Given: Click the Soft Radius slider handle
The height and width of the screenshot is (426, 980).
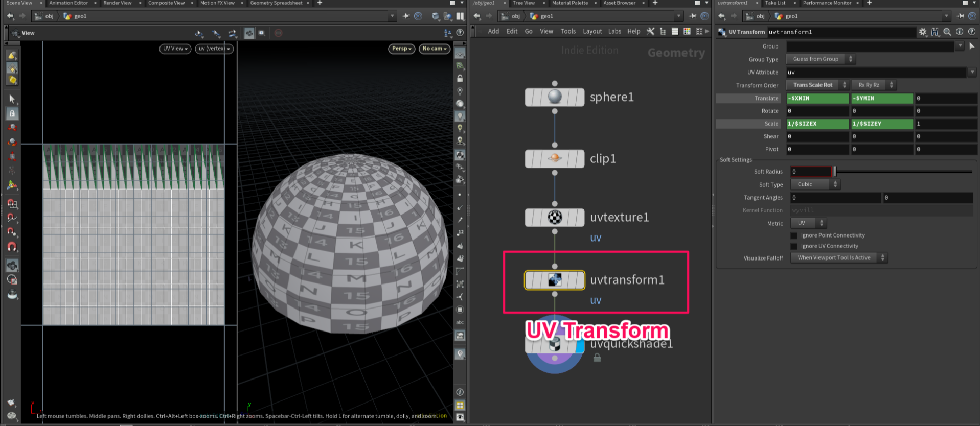Looking at the screenshot, I should [835, 172].
